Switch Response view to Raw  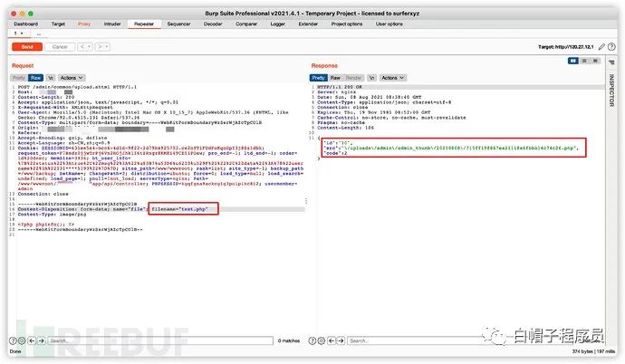335,78
